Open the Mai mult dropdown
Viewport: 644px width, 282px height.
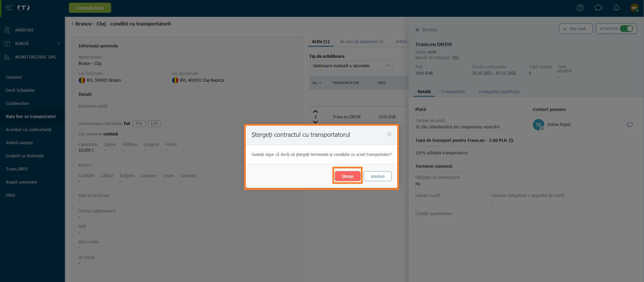coord(576,29)
